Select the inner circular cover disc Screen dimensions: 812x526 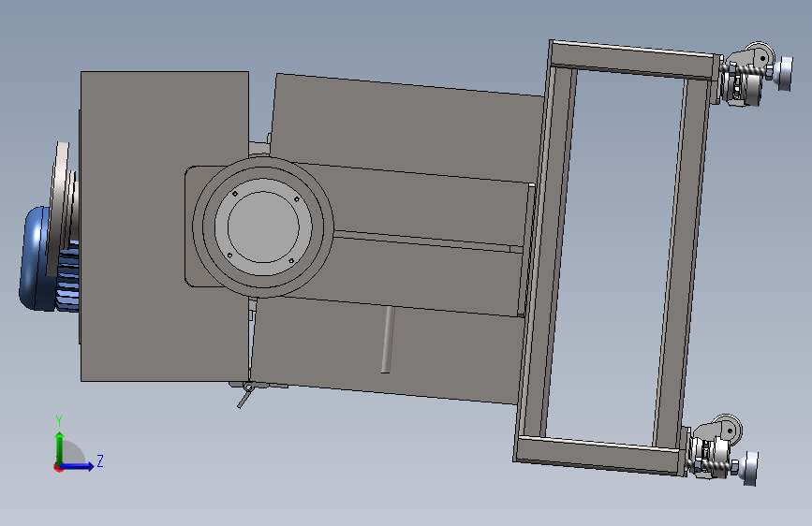pyautogui.click(x=262, y=227)
